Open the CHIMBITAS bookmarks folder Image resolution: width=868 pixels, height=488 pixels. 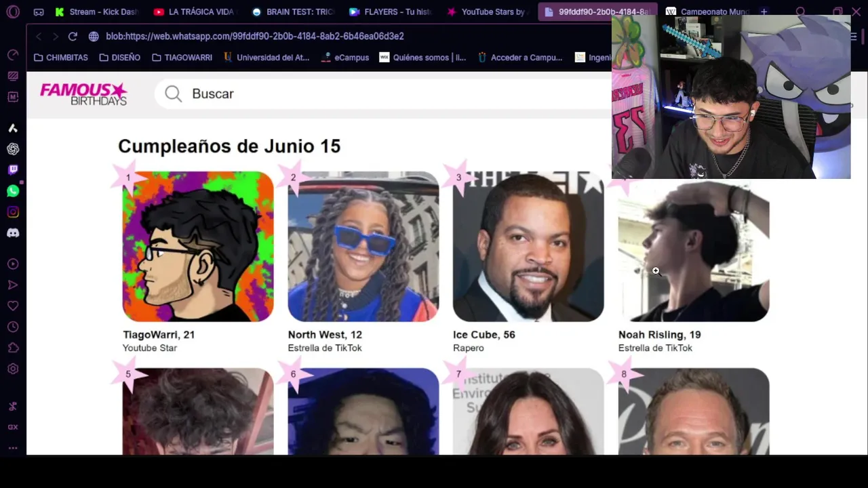[x=61, y=58]
